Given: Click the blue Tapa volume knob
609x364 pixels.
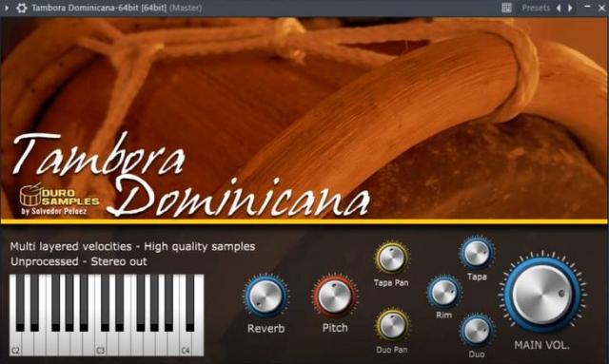Looking at the screenshot, I should click(477, 253).
